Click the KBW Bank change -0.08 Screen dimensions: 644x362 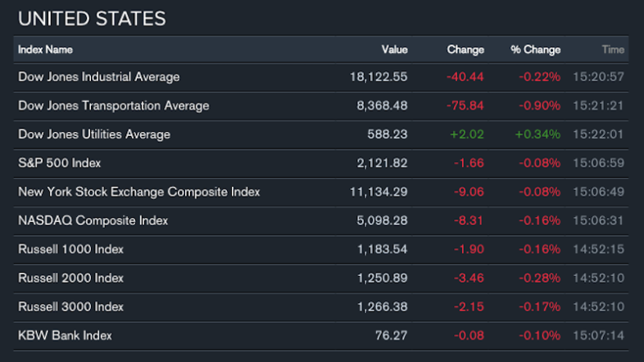(469, 335)
